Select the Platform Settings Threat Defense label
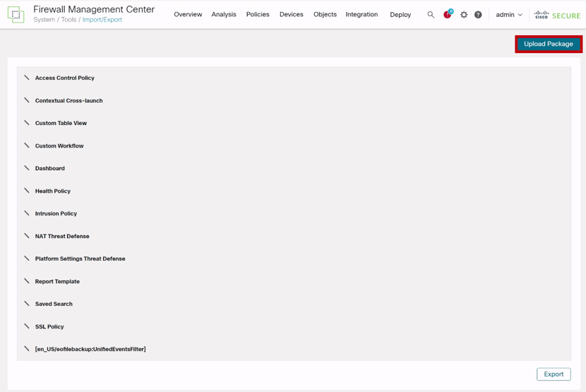 pyautogui.click(x=80, y=259)
